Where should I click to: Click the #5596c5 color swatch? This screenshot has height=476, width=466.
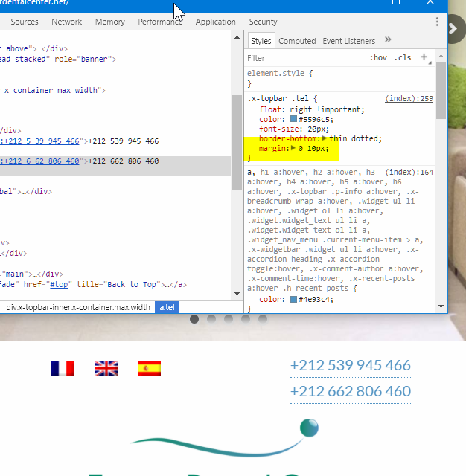pyautogui.click(x=293, y=119)
